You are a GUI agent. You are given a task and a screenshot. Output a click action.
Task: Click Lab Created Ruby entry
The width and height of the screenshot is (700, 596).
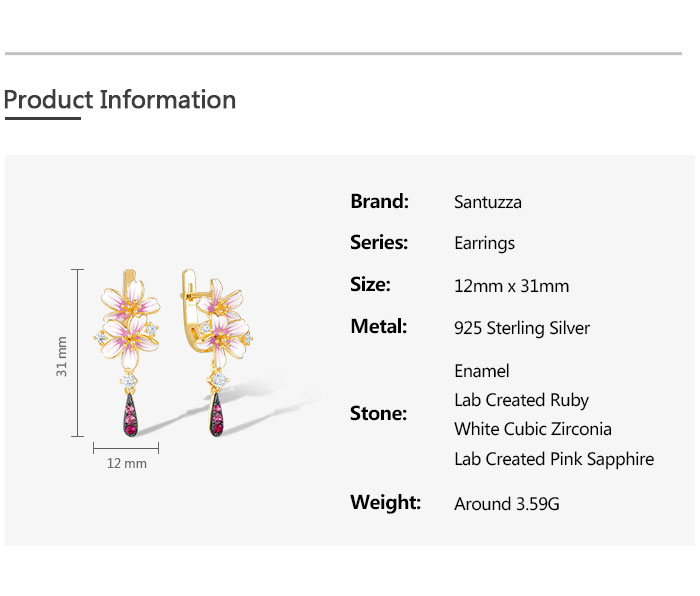[x=521, y=400]
